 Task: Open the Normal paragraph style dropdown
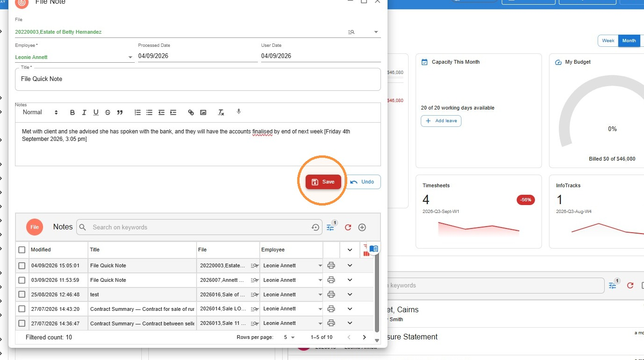click(40, 112)
